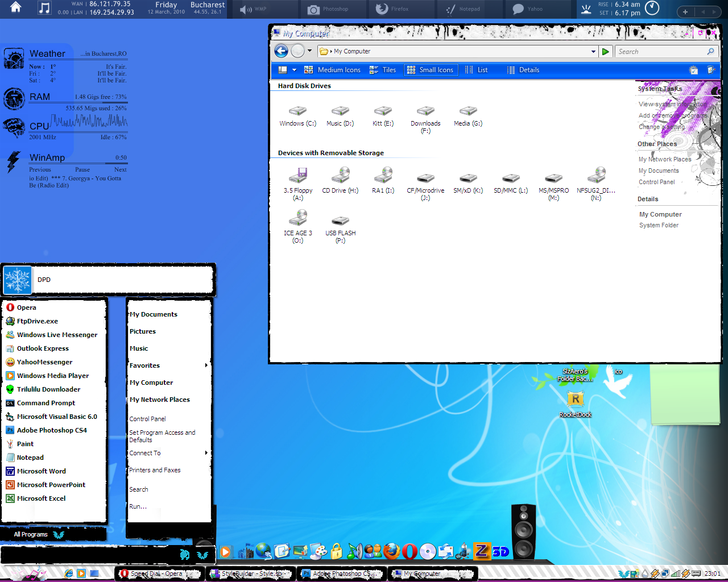The height and width of the screenshot is (582, 728).
Task: Open the Windows (C:) drive
Action: click(x=297, y=117)
